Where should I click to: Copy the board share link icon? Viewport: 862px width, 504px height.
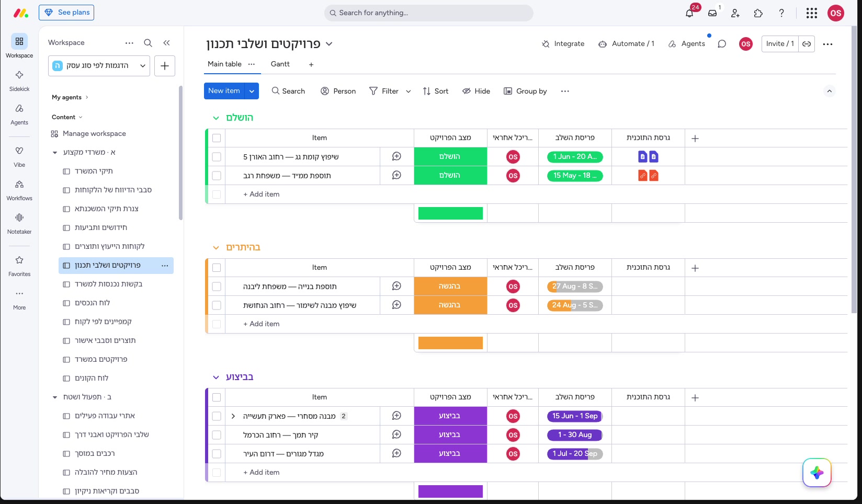click(807, 44)
